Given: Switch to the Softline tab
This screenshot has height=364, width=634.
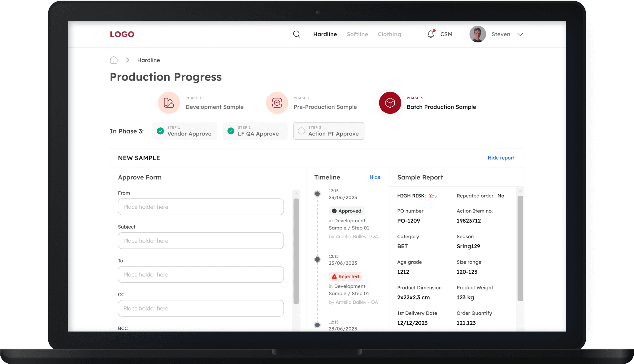Looking at the screenshot, I should point(357,34).
